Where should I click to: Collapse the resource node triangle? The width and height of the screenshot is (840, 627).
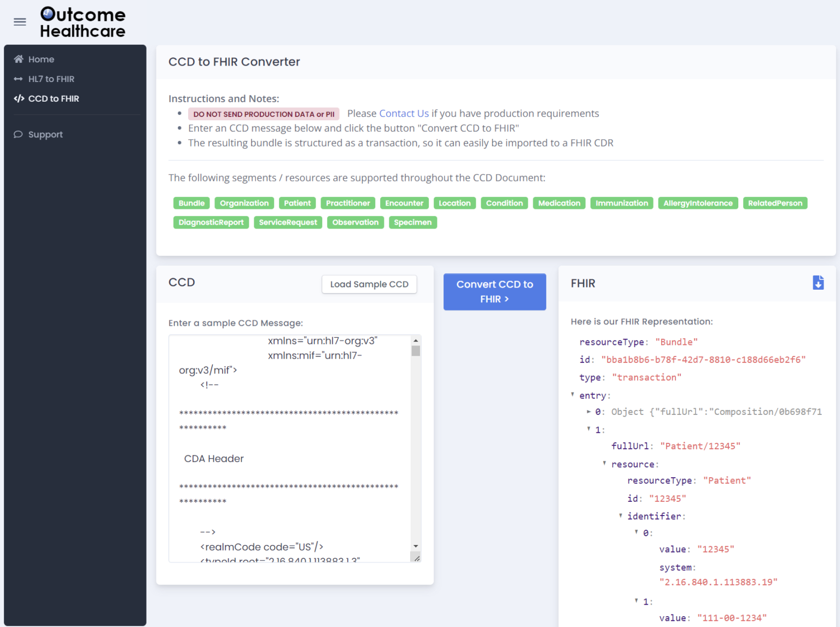(x=604, y=464)
